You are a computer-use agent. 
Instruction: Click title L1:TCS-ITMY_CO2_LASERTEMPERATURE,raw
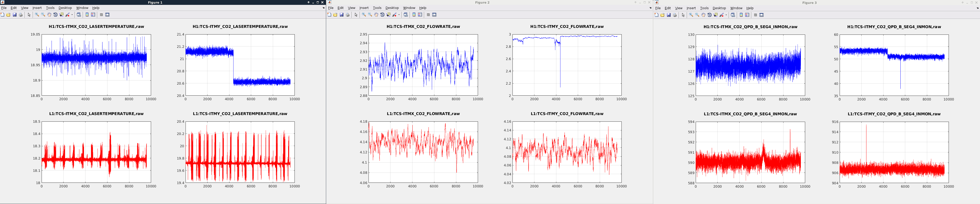point(240,114)
